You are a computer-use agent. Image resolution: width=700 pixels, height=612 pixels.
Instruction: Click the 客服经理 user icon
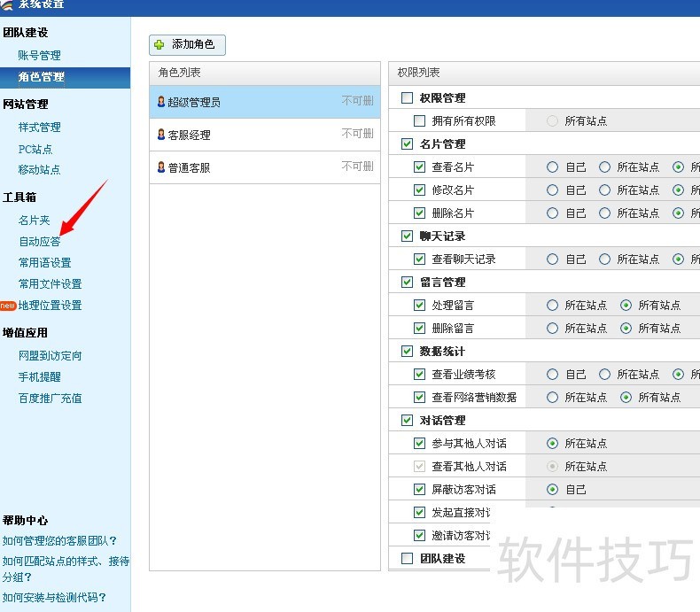(161, 135)
